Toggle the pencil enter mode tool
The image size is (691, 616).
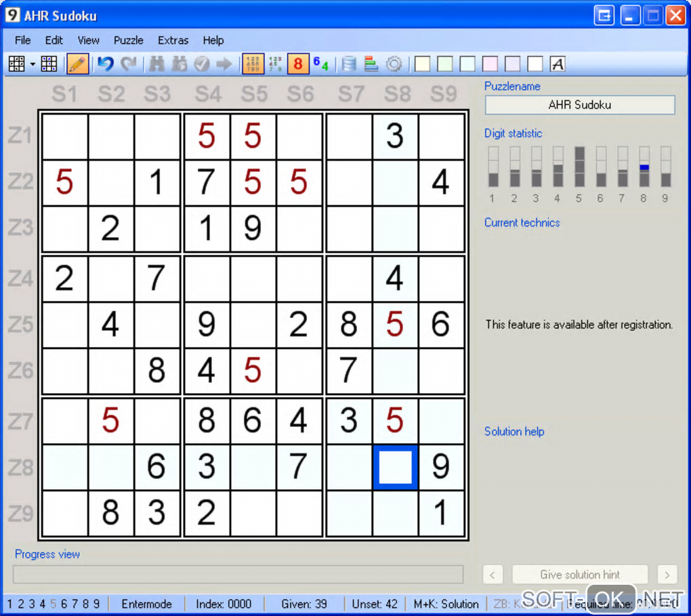click(77, 64)
